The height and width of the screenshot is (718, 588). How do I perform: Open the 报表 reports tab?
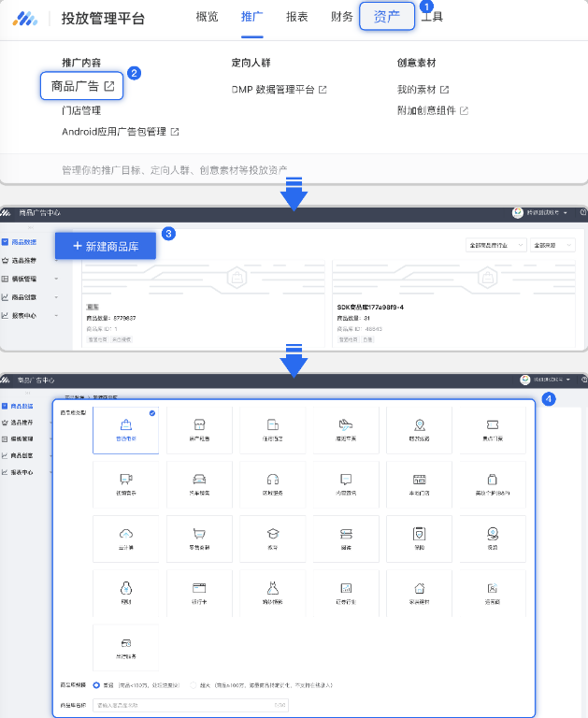click(296, 17)
